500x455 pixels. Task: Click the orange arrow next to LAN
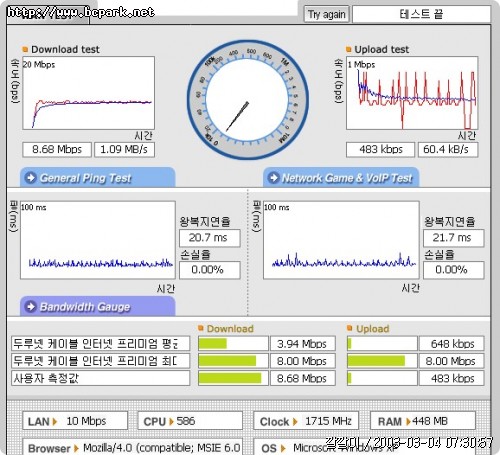click(55, 422)
